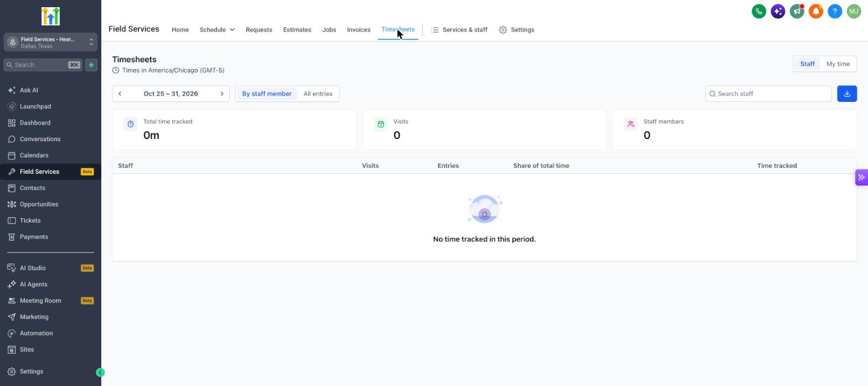Open AI Agents in the sidebar
This screenshot has width=868, height=386.
point(50,285)
